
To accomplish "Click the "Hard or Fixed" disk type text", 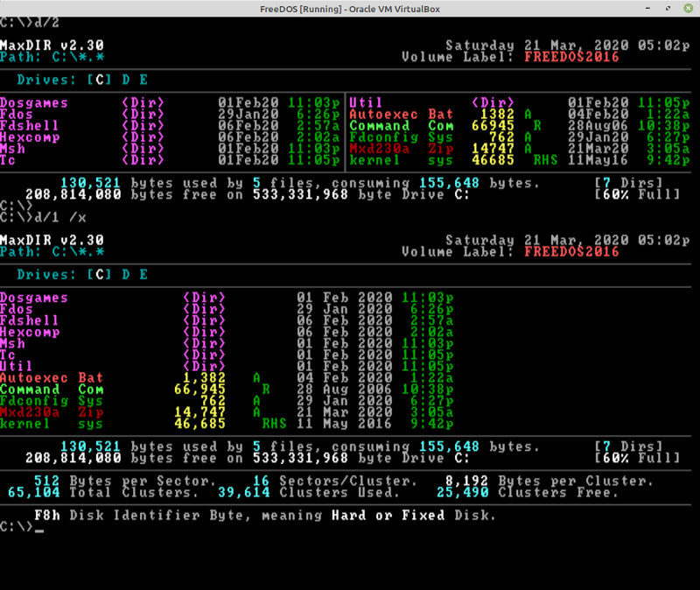I will click(x=388, y=516).
